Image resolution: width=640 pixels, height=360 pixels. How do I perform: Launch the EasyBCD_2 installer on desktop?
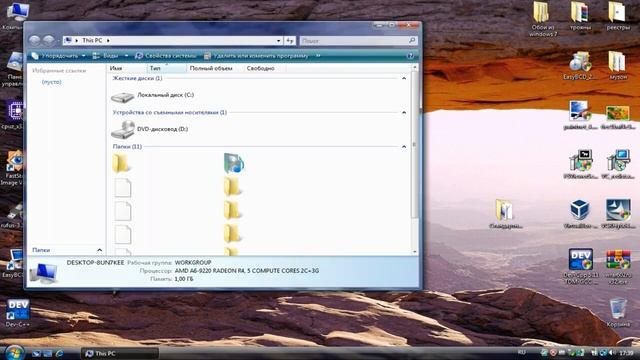tap(580, 66)
